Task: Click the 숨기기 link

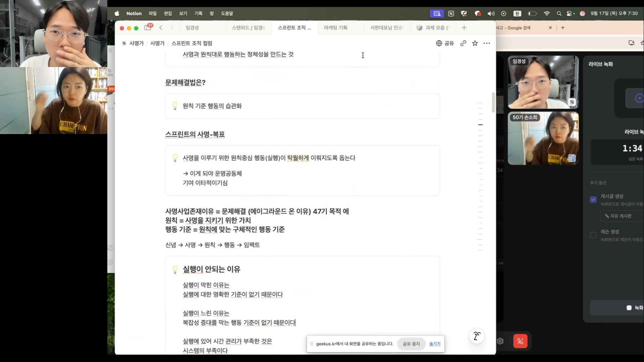Action: 435,344
